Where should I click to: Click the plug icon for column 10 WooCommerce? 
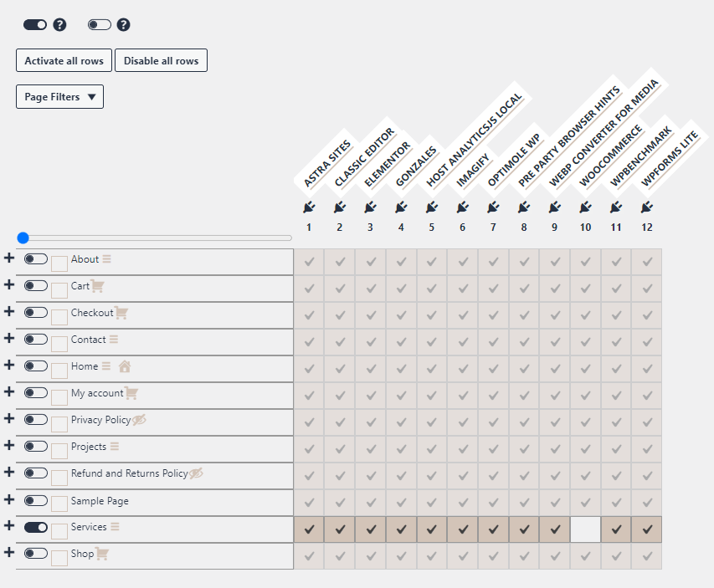click(x=586, y=207)
